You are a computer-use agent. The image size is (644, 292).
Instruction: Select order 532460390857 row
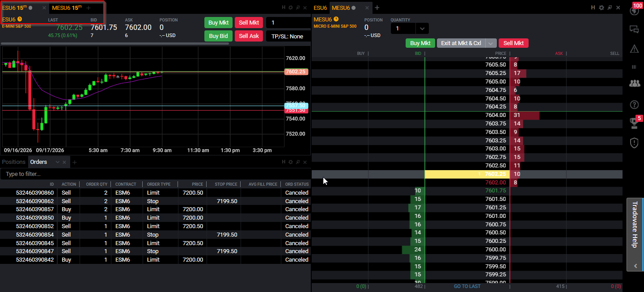(155, 209)
